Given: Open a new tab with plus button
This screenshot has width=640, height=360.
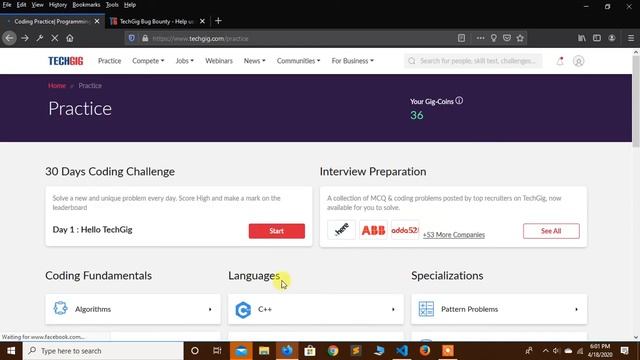Looking at the screenshot, I should point(218,21).
